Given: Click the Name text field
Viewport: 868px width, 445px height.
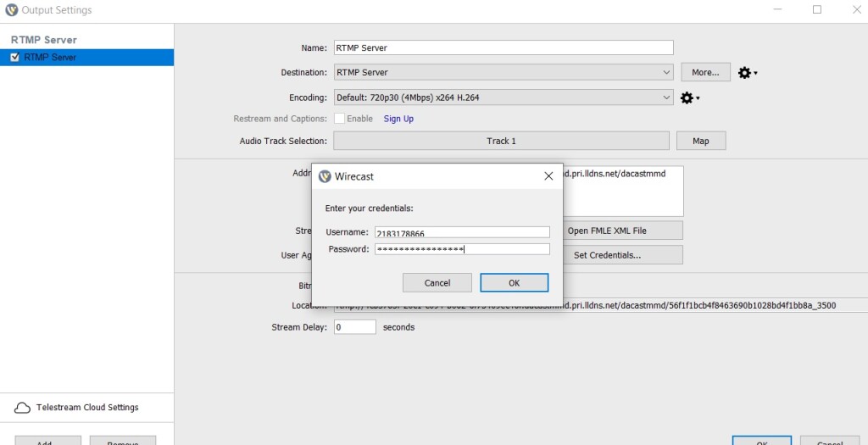Looking at the screenshot, I should click(x=504, y=47).
